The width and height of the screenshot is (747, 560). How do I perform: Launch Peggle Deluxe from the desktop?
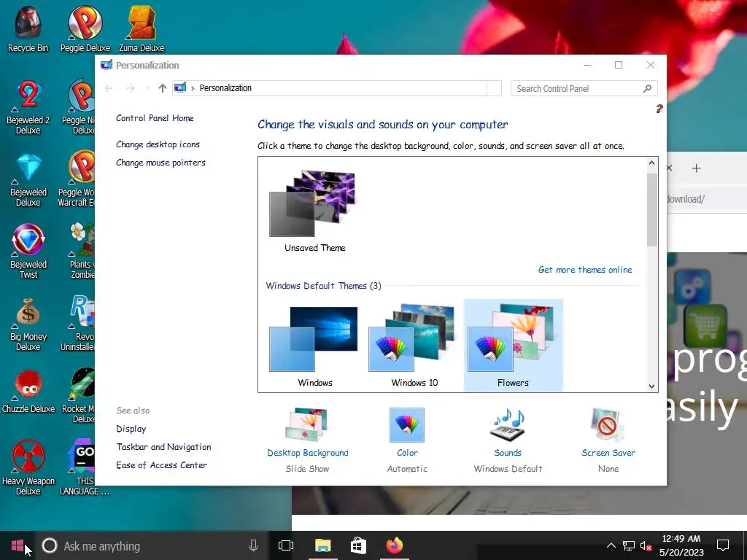coord(85,28)
